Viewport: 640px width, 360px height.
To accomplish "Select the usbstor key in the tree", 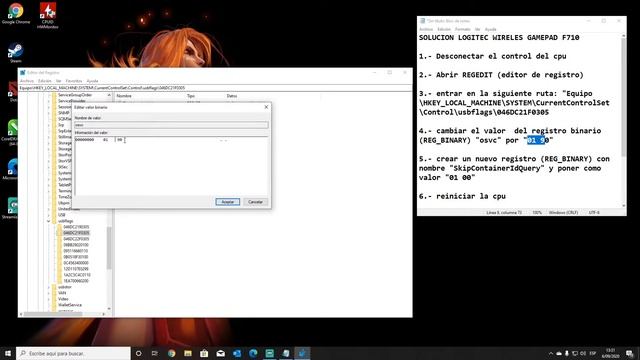I will tap(64, 287).
